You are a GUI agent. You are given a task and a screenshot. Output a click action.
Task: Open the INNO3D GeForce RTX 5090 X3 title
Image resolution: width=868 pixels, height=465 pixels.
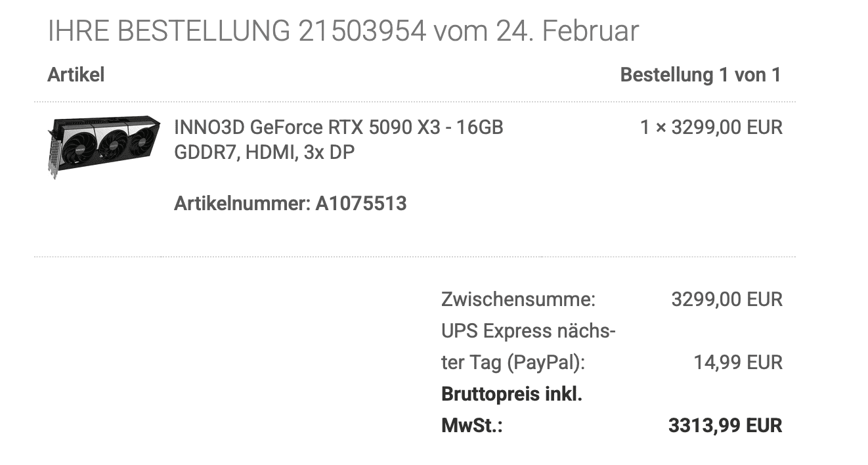point(338,127)
